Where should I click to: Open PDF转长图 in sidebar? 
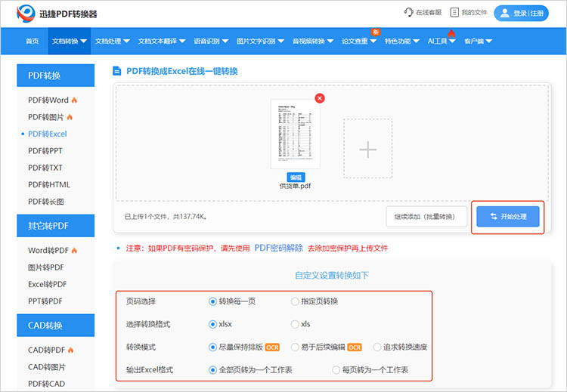point(46,202)
